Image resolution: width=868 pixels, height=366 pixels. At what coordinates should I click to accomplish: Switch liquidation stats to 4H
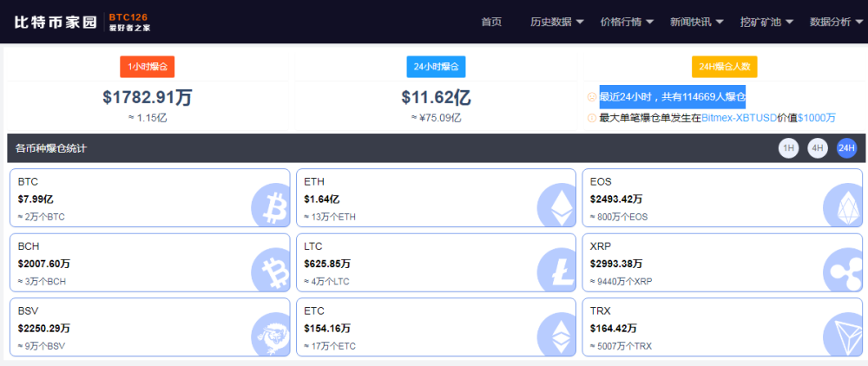coord(818,148)
